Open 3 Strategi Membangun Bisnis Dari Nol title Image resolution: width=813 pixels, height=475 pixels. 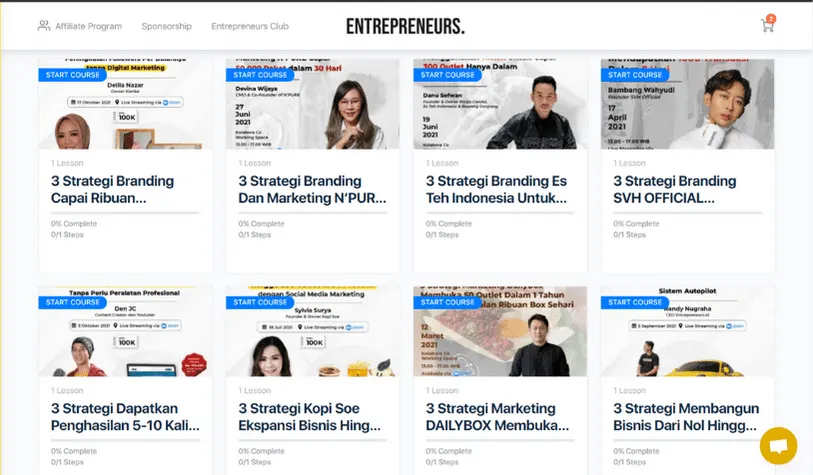[686, 416]
